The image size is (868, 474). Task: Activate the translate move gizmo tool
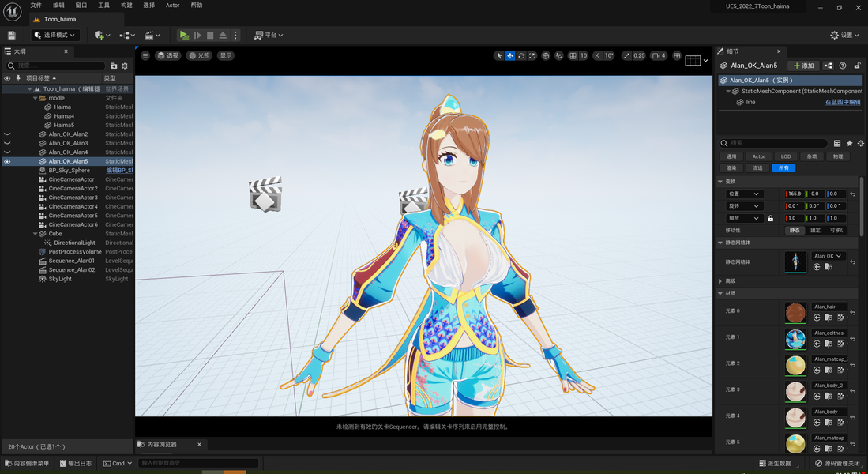click(x=510, y=55)
